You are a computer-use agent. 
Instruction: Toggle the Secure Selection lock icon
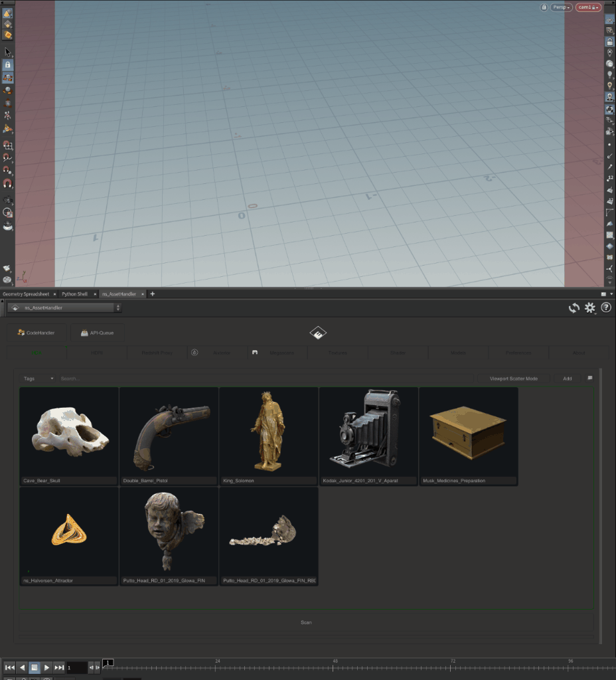pos(7,65)
